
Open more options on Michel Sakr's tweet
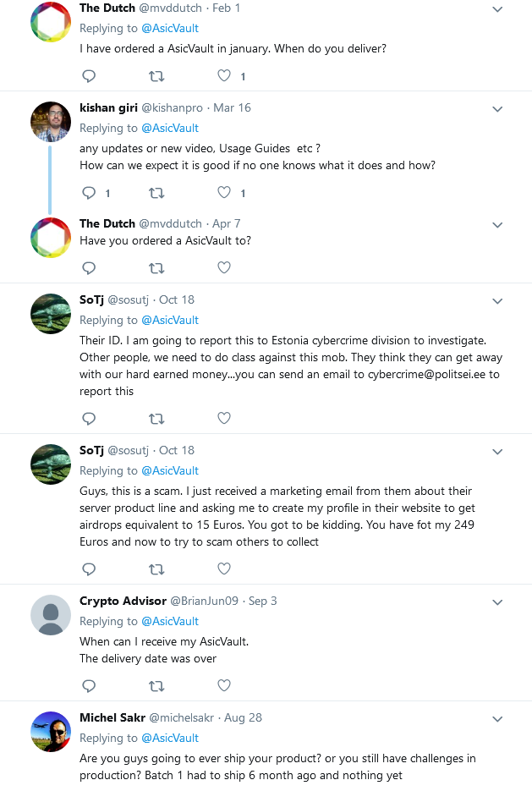click(x=497, y=718)
